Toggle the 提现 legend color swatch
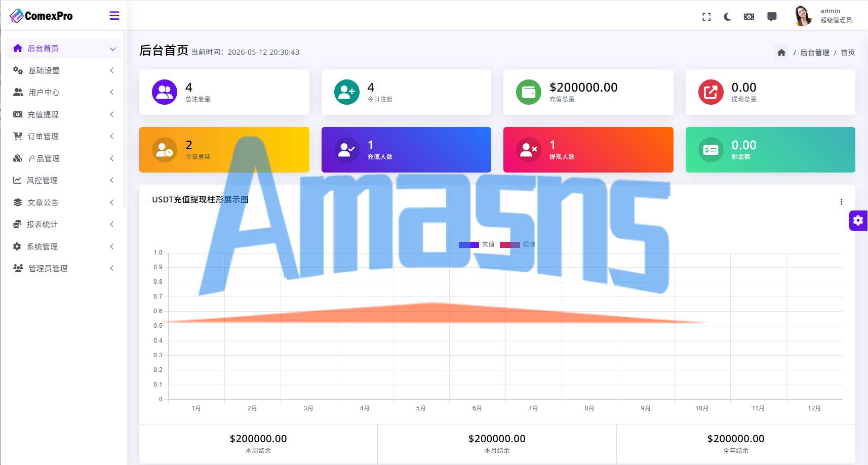Screen dimensions: 868x465 point(510,244)
